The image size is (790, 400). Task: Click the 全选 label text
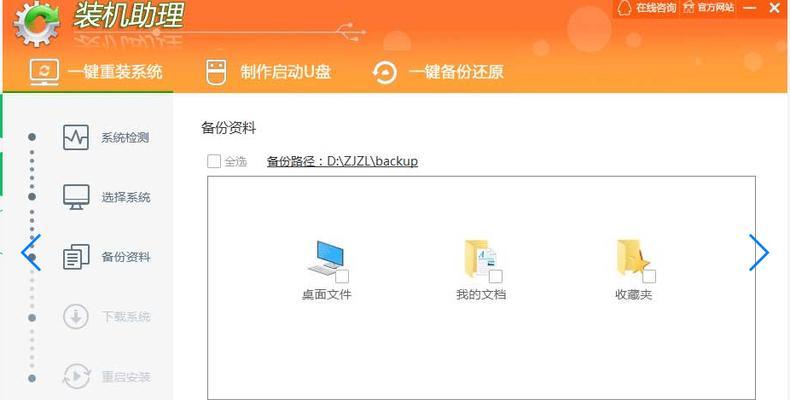click(235, 162)
